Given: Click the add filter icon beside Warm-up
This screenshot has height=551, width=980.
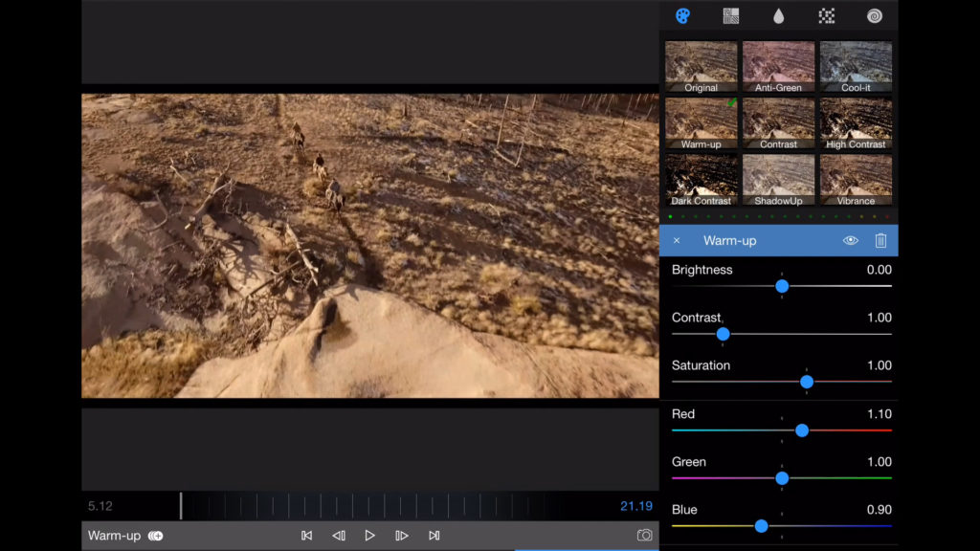Looking at the screenshot, I should coord(155,536).
